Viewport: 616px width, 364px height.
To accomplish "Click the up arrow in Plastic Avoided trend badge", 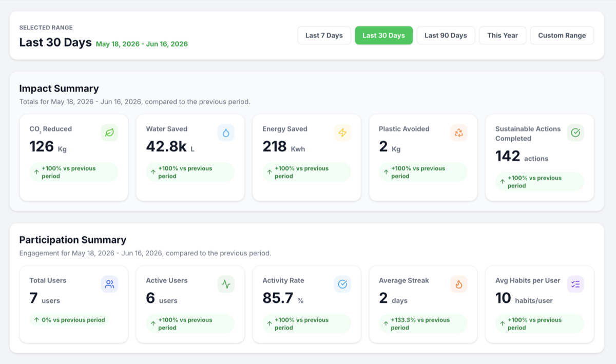I will (x=386, y=172).
